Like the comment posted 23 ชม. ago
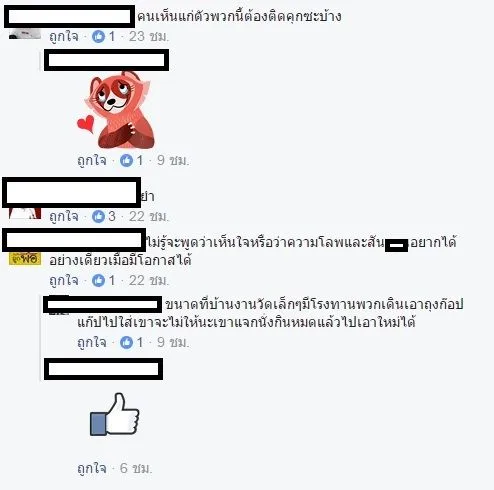The width and height of the screenshot is (494, 490). click(x=64, y=36)
